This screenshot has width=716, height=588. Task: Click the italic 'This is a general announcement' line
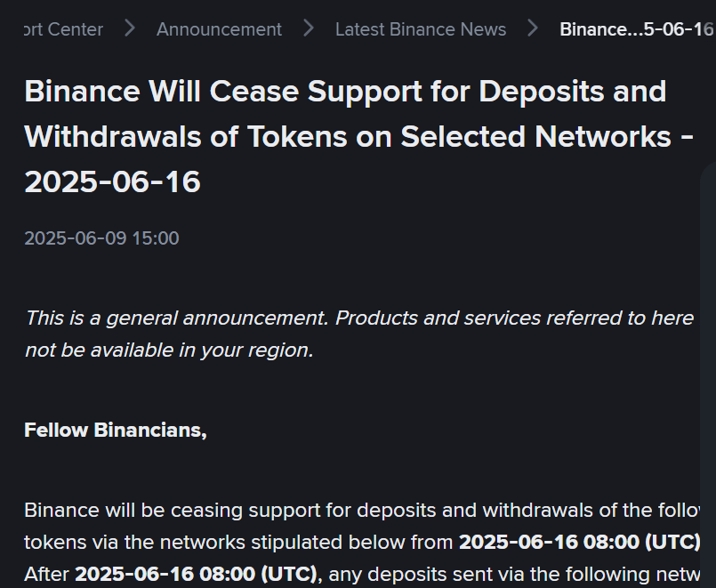tap(358, 318)
